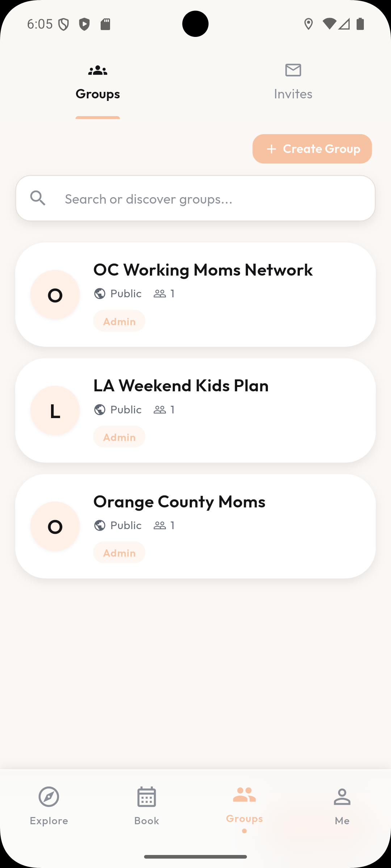Tap Public globe icon on OC Working Moms
Screen dimensions: 391x868
(100, 293)
